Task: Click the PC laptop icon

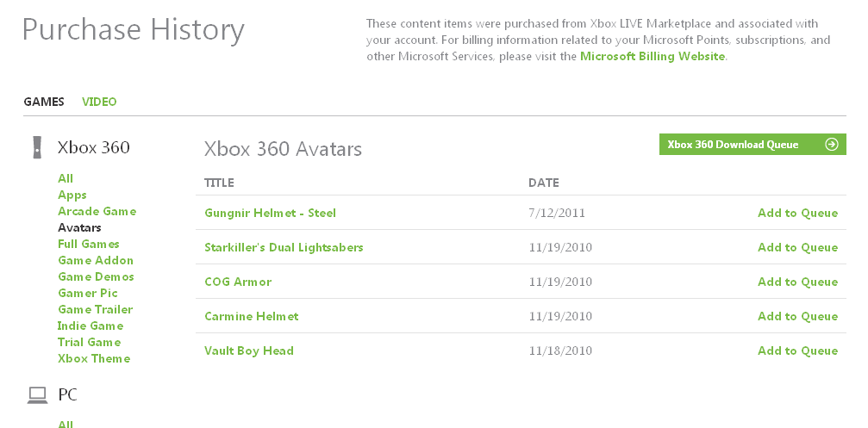Action: click(x=37, y=395)
